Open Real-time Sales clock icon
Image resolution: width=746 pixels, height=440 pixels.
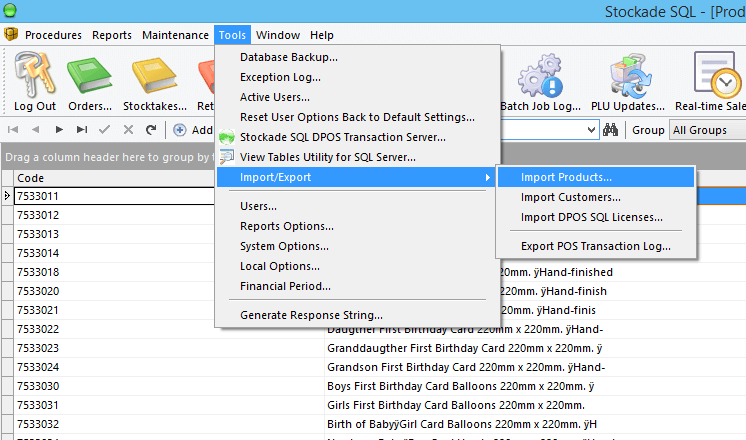pyautogui.click(x=717, y=74)
